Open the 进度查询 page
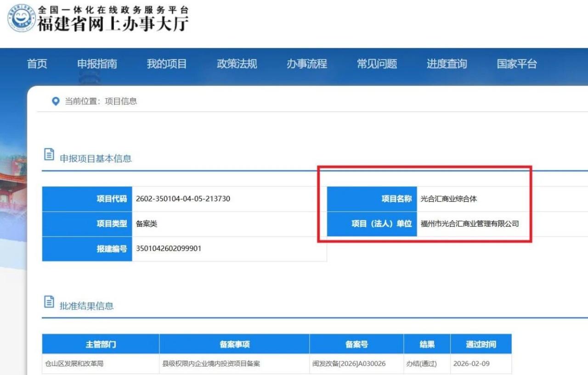588x375 pixels. coord(446,64)
